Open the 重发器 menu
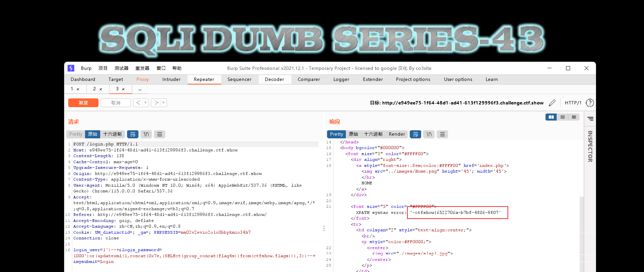 coord(142,68)
